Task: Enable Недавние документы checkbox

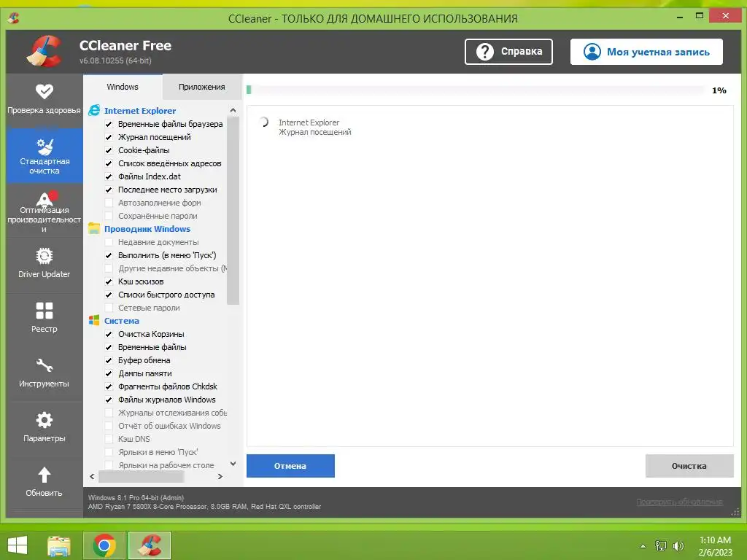Action: point(109,242)
